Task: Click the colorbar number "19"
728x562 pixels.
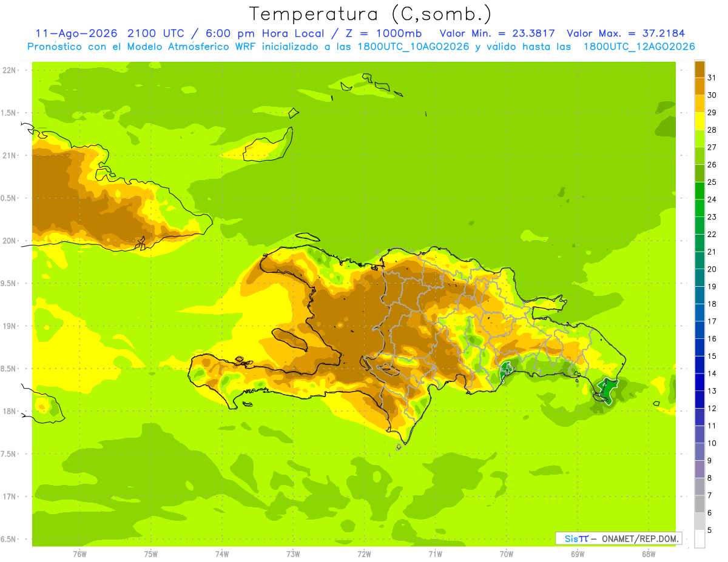Action: (x=712, y=286)
